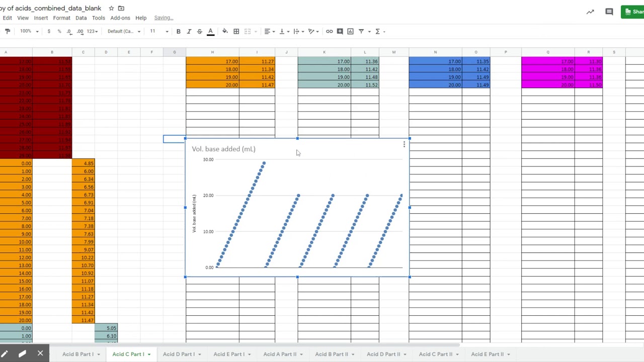Open the Edit menu
The image size is (644, 362).
pyautogui.click(x=7, y=18)
